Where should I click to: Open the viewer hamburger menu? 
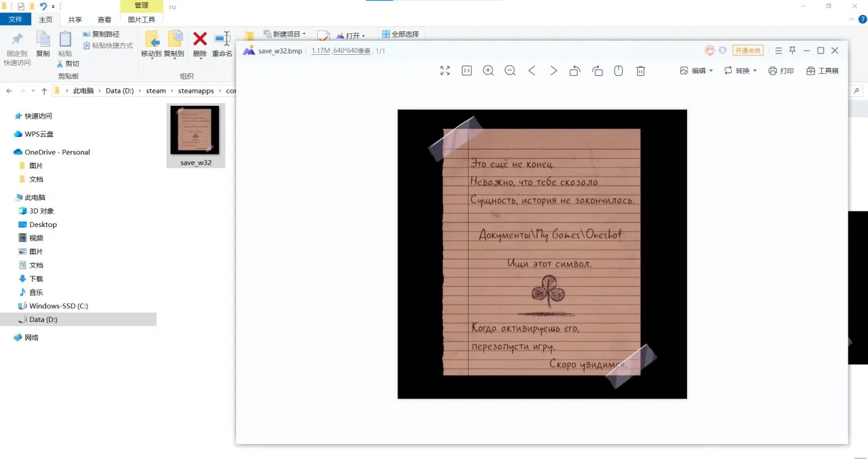[778, 50]
